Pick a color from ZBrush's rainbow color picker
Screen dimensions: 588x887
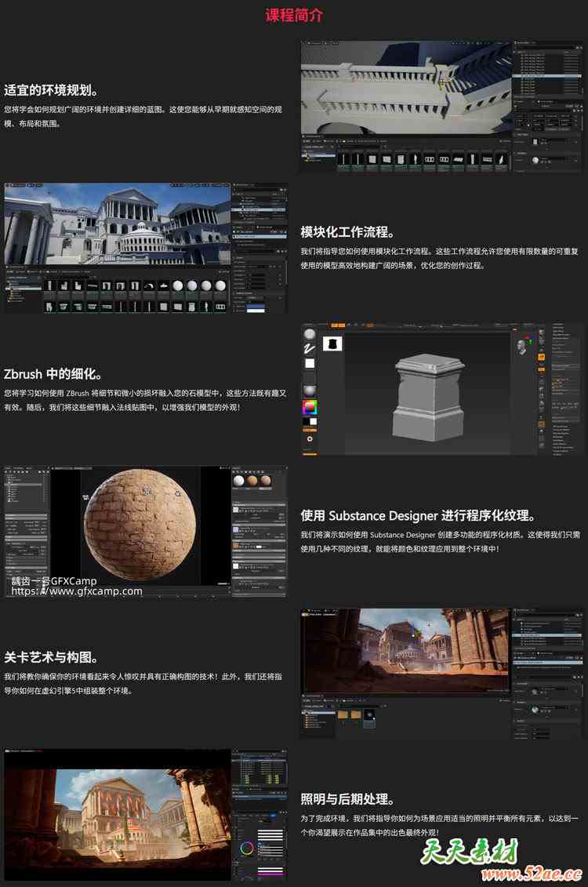[x=309, y=407]
